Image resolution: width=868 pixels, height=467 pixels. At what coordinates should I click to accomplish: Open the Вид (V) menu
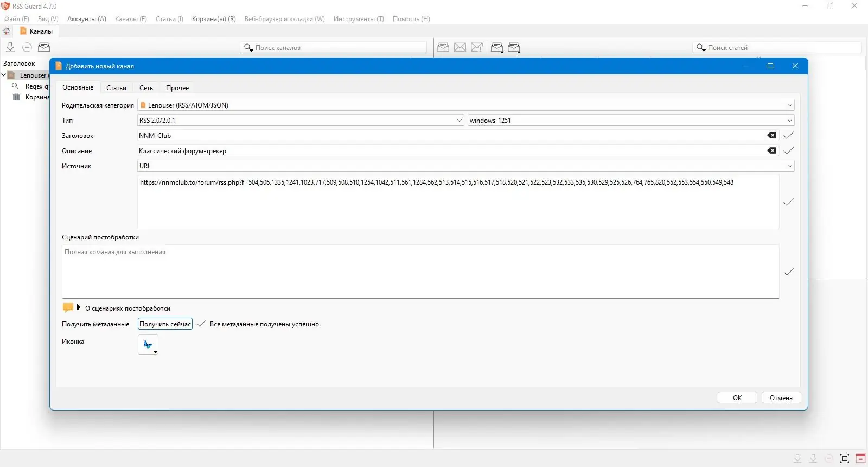click(48, 19)
